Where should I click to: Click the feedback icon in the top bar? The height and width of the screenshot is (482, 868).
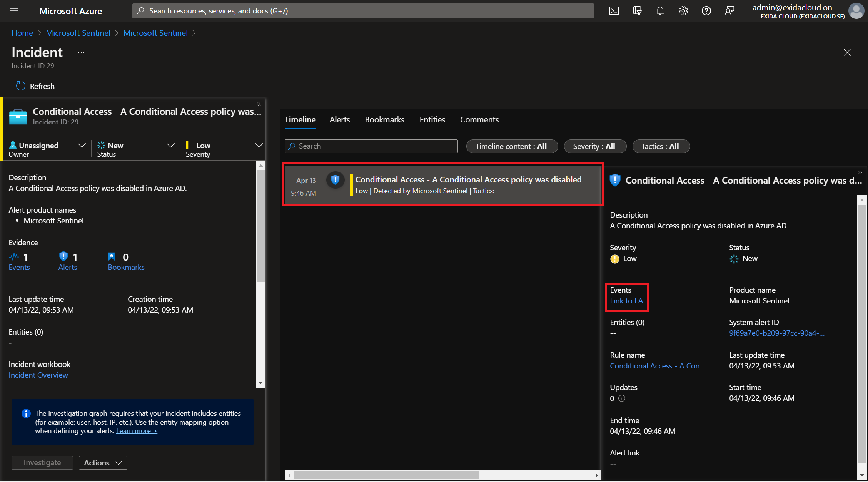(x=729, y=11)
